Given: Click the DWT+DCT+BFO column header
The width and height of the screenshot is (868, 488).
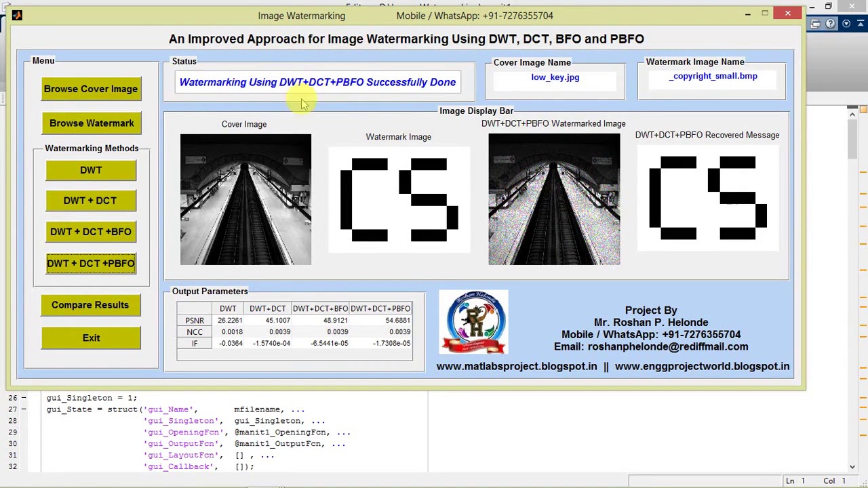Looking at the screenshot, I should coord(320,309).
